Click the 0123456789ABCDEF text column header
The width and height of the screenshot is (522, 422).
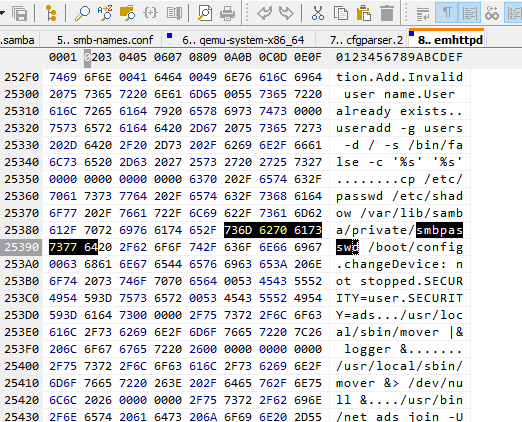(x=399, y=57)
